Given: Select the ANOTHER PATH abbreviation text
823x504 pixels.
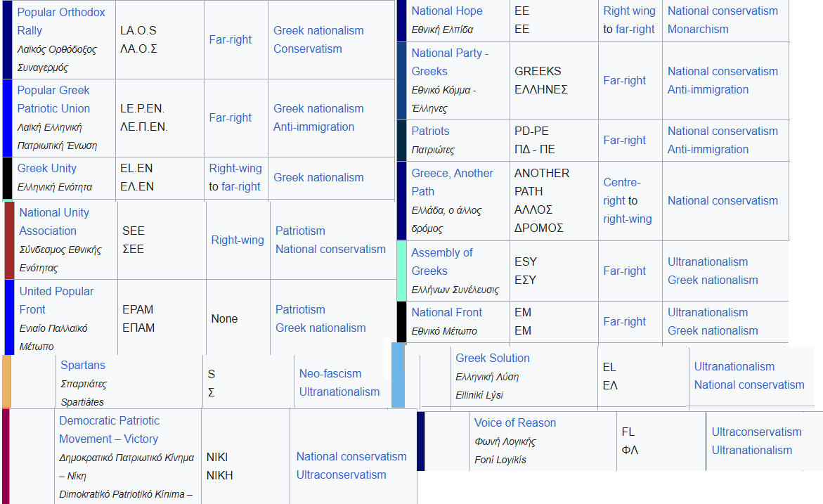Looking at the screenshot, I should (x=542, y=182).
